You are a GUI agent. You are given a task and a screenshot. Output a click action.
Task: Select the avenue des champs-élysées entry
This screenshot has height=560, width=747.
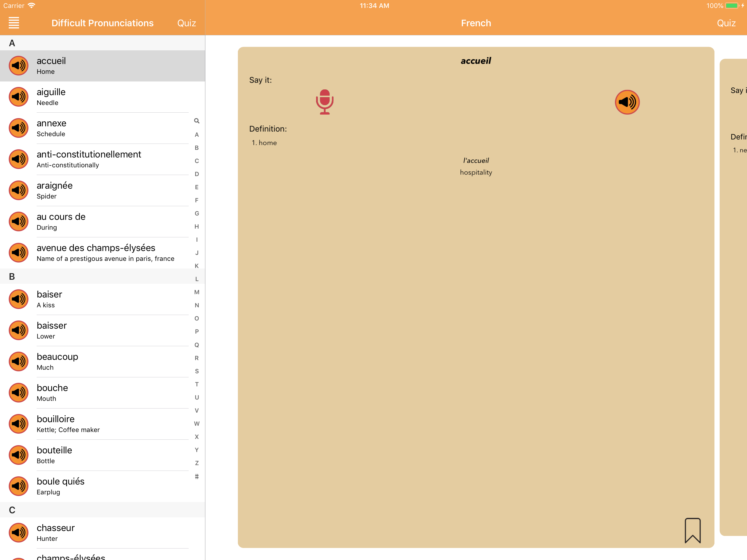[x=102, y=253]
